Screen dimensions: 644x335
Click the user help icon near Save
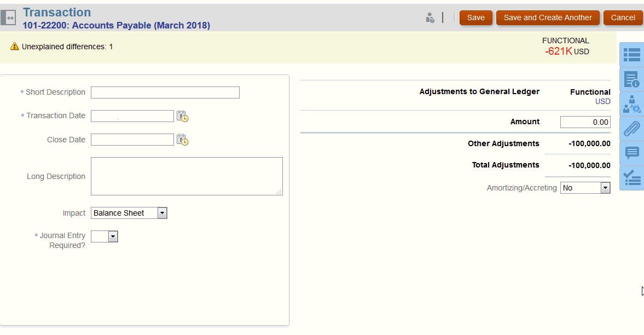(x=430, y=18)
